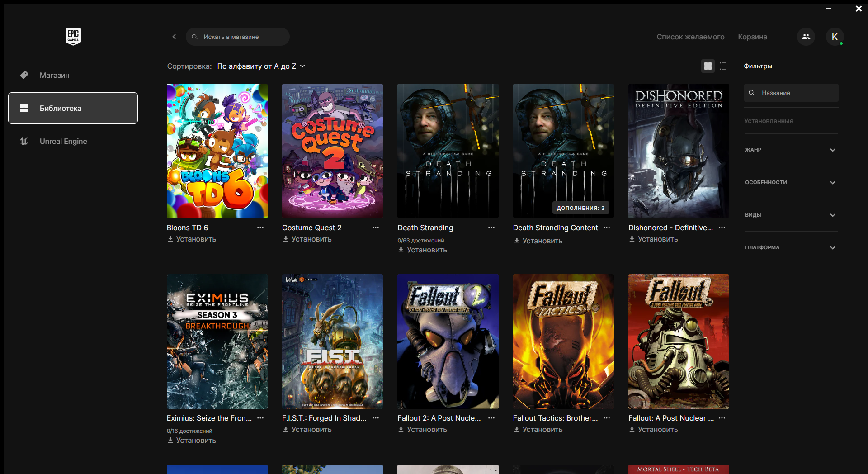Click the Название filter field
Image resolution: width=868 pixels, height=474 pixels.
791,93
